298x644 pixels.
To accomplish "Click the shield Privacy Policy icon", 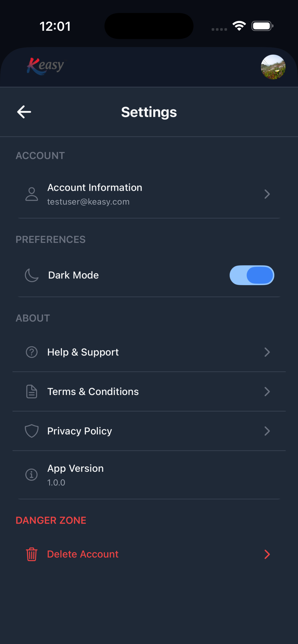I will point(32,431).
